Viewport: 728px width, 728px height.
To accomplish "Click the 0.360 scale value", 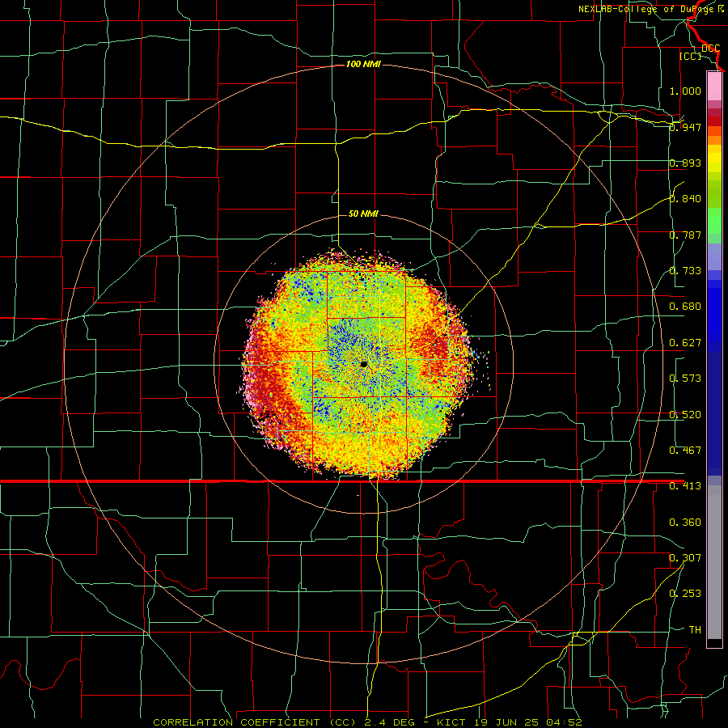I will click(685, 523).
